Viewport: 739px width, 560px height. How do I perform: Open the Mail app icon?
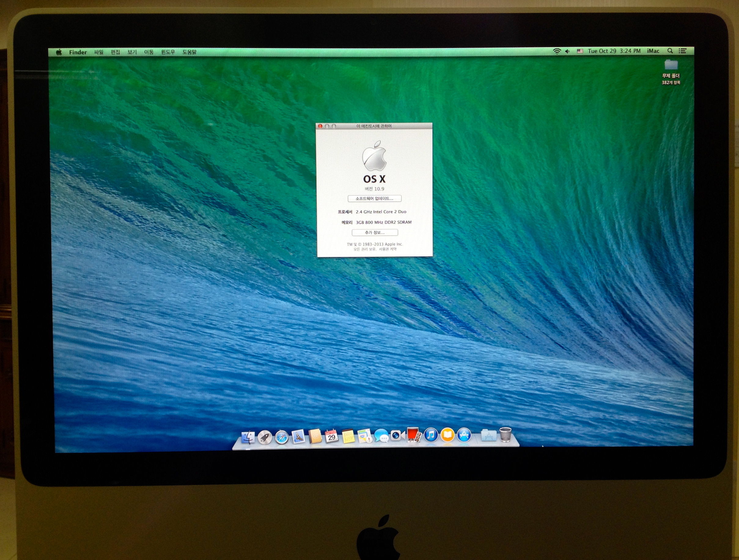[298, 437]
